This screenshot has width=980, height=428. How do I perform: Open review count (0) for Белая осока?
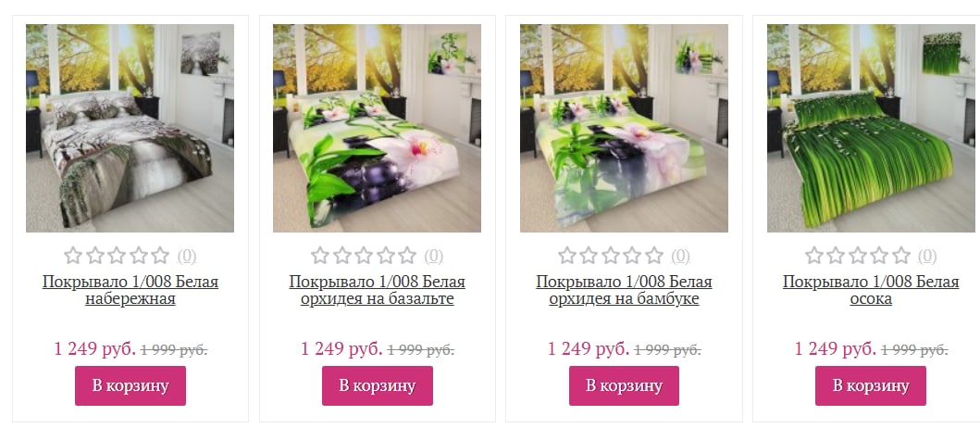coord(927,256)
